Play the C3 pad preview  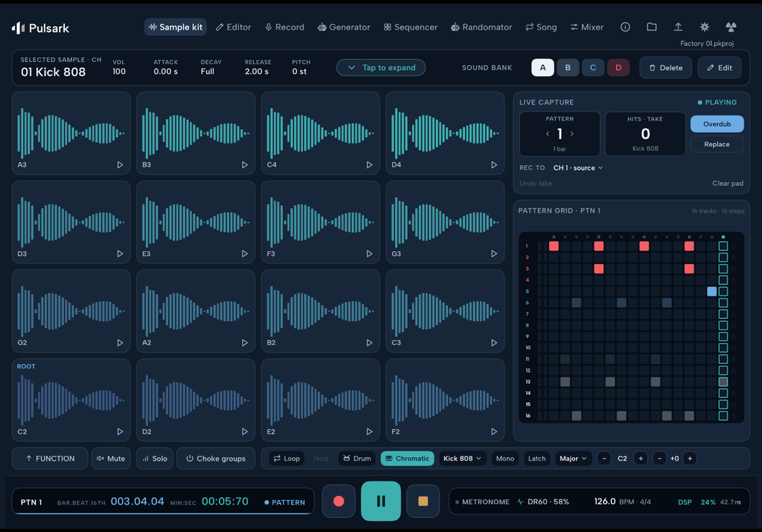click(x=494, y=342)
